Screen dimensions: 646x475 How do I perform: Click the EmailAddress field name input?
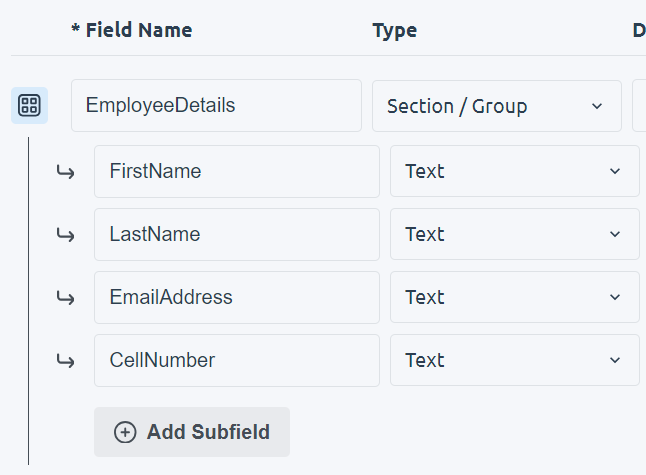(237, 297)
